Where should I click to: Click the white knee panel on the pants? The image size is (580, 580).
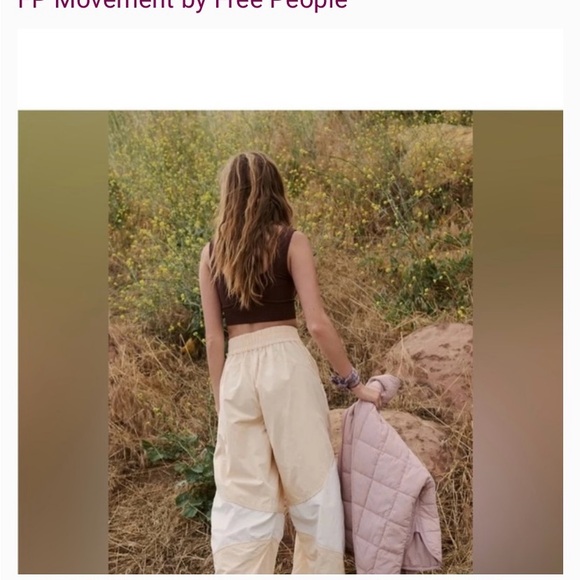[x=247, y=525]
